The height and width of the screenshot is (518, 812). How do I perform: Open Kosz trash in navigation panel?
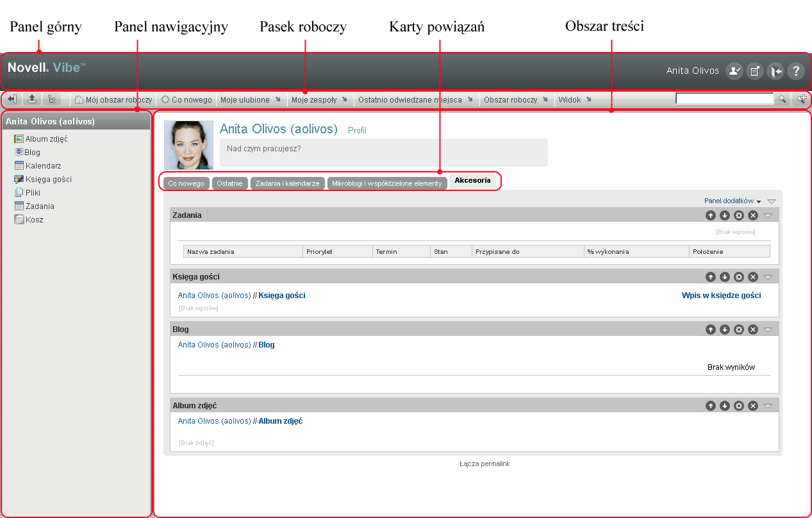pos(29,219)
